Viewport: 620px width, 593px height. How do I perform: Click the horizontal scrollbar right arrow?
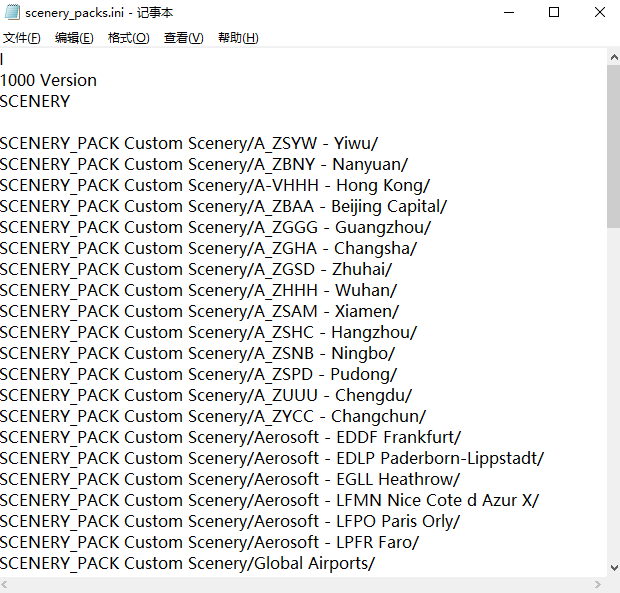pos(597,584)
